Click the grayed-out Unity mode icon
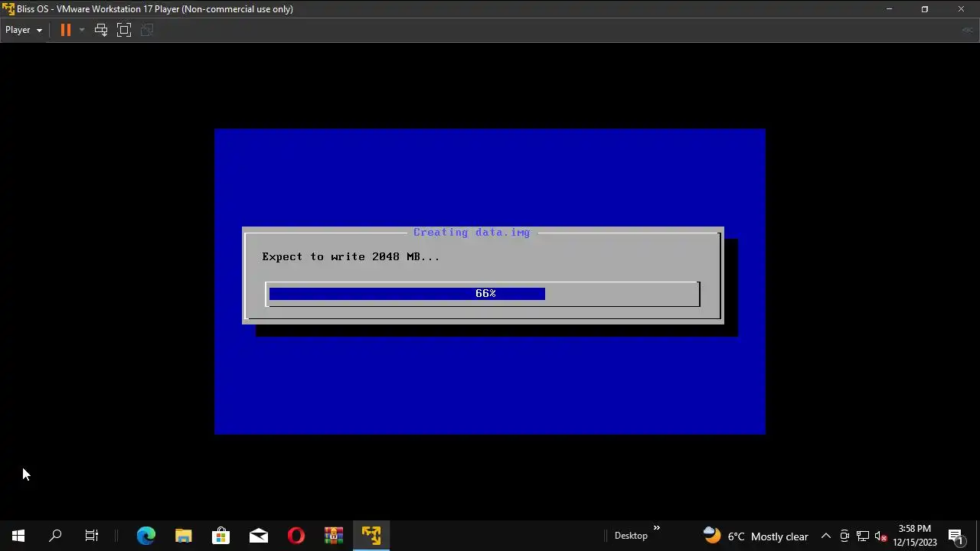 pyautogui.click(x=148, y=30)
